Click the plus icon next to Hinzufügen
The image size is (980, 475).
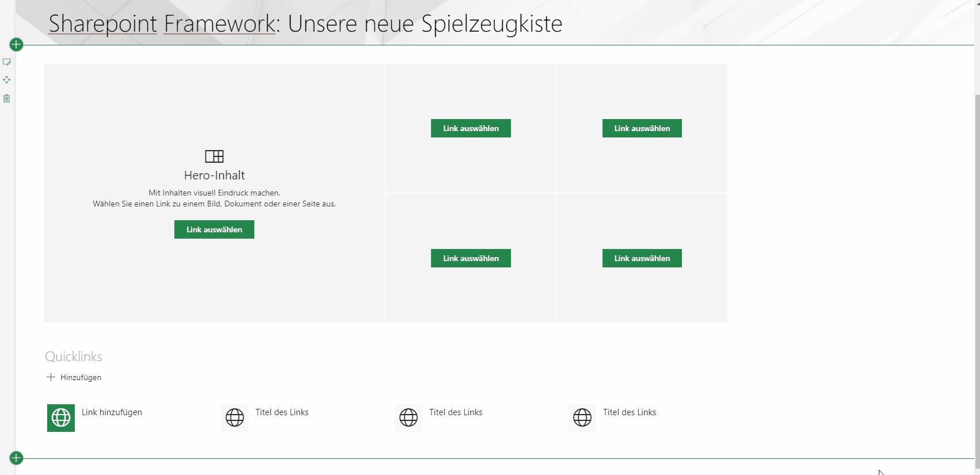click(51, 377)
